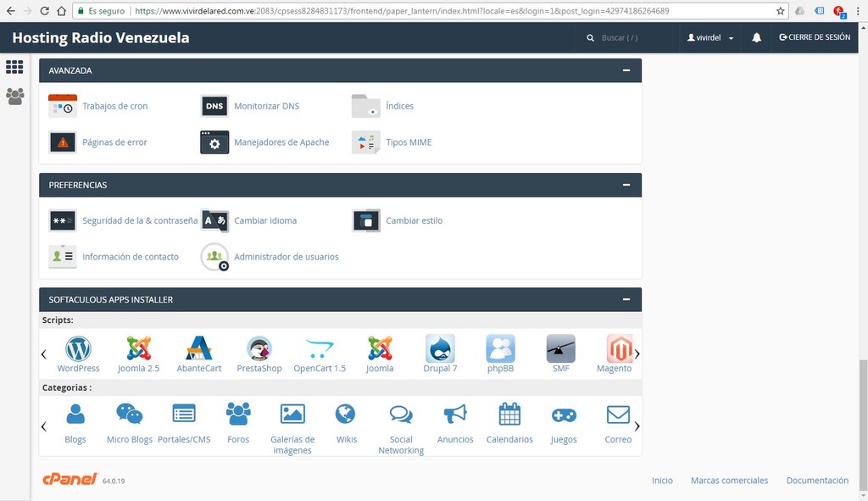Click the SMF script icon
This screenshot has height=501, width=868.
coord(561,348)
